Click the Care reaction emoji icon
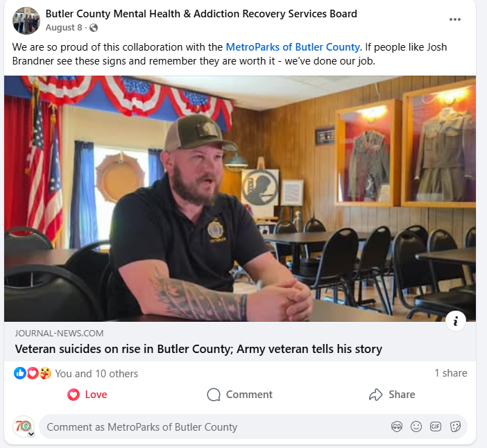The width and height of the screenshot is (487, 448). click(45, 373)
